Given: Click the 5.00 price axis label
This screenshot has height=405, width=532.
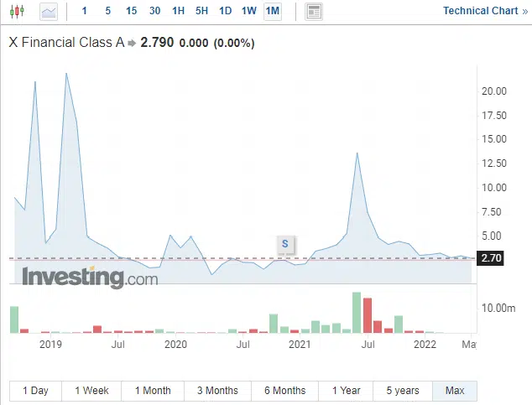Looking at the screenshot, I should [x=491, y=236].
